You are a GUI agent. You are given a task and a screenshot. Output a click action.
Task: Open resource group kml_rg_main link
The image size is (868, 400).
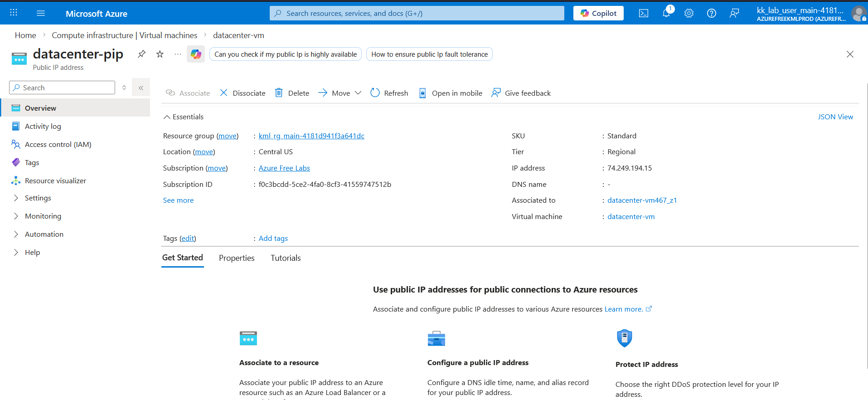point(311,136)
